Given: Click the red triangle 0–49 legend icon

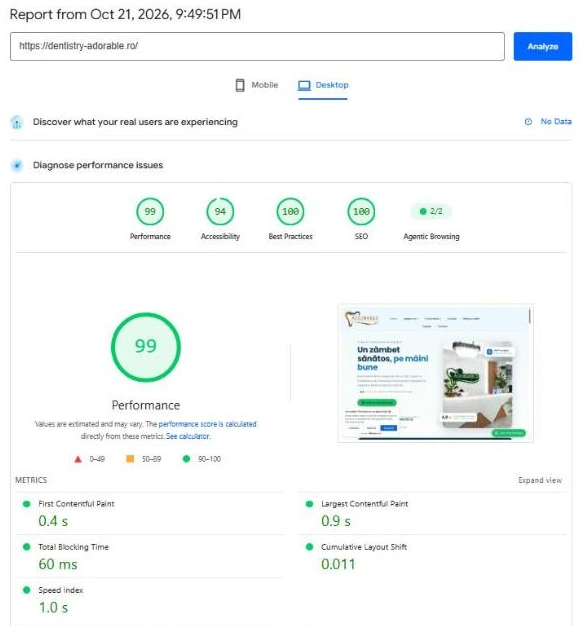Looking at the screenshot, I should [x=78, y=459].
